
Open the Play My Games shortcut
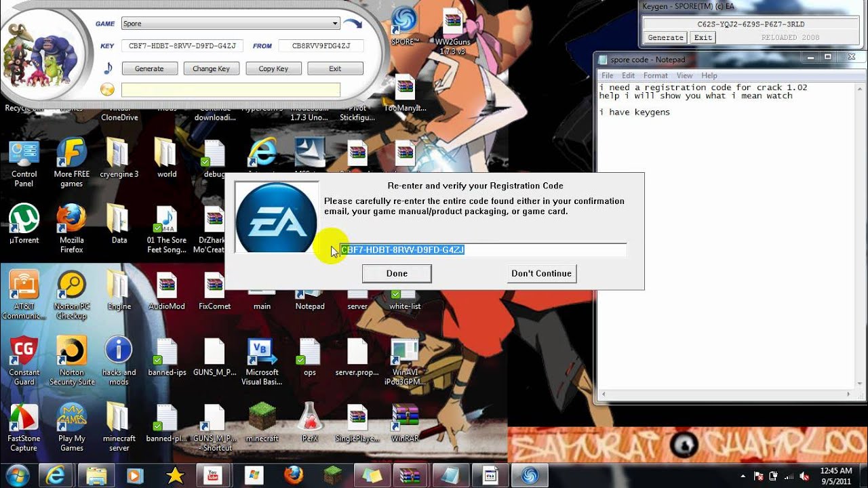click(x=72, y=428)
